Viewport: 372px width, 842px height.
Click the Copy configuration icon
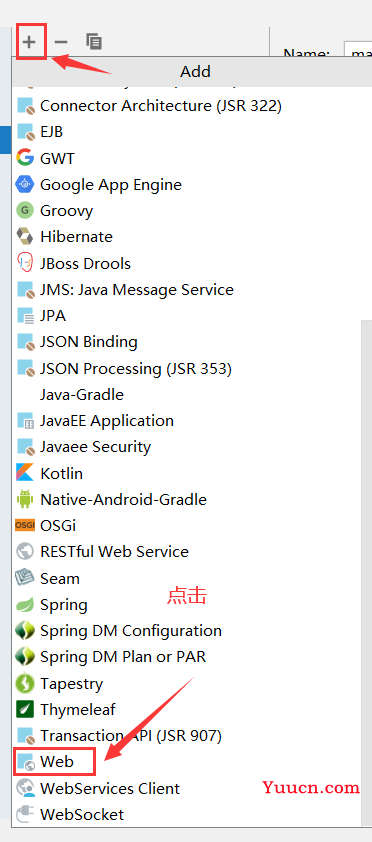click(x=94, y=41)
